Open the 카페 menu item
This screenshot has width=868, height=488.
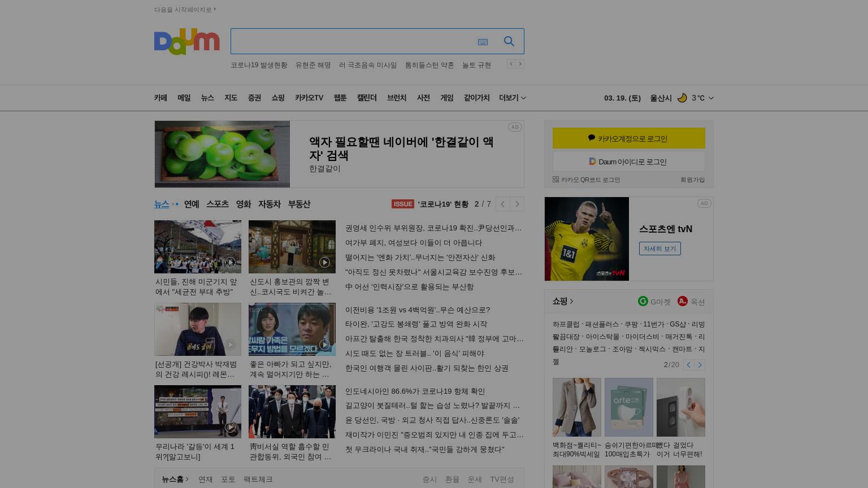pyautogui.click(x=160, y=98)
